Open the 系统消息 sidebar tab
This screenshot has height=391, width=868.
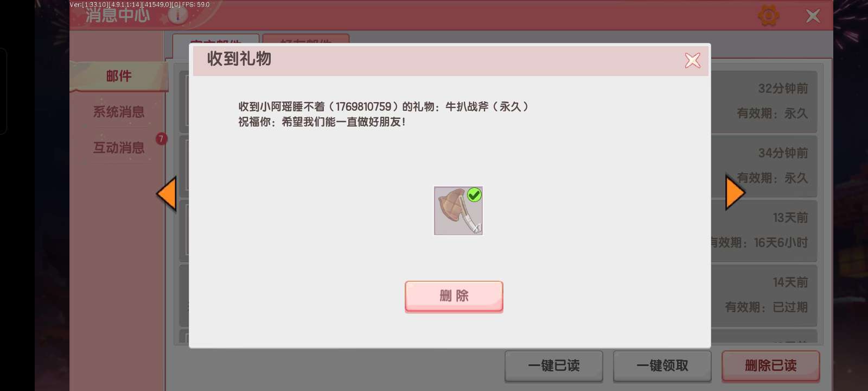[x=119, y=112]
